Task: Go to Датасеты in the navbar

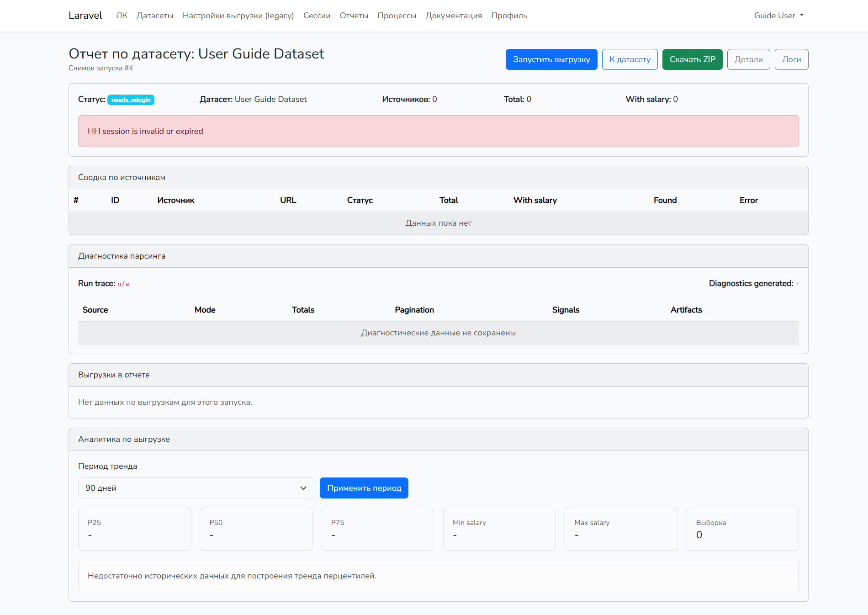Action: pyautogui.click(x=155, y=16)
